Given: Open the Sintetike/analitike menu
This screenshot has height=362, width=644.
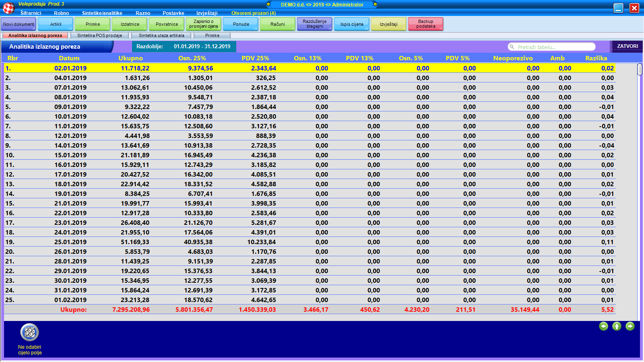Looking at the screenshot, I should point(102,13).
